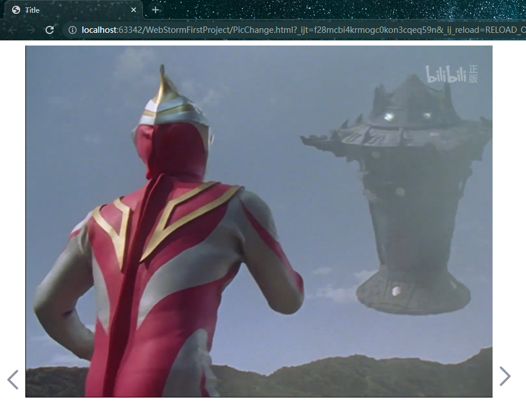
Task: Select the Title browser tab
Action: tap(73, 10)
